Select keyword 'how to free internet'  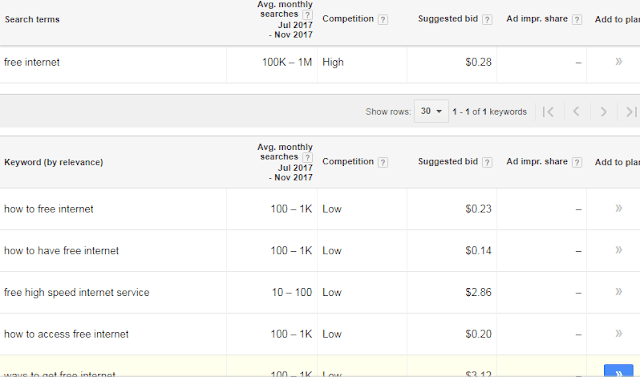coord(49,209)
